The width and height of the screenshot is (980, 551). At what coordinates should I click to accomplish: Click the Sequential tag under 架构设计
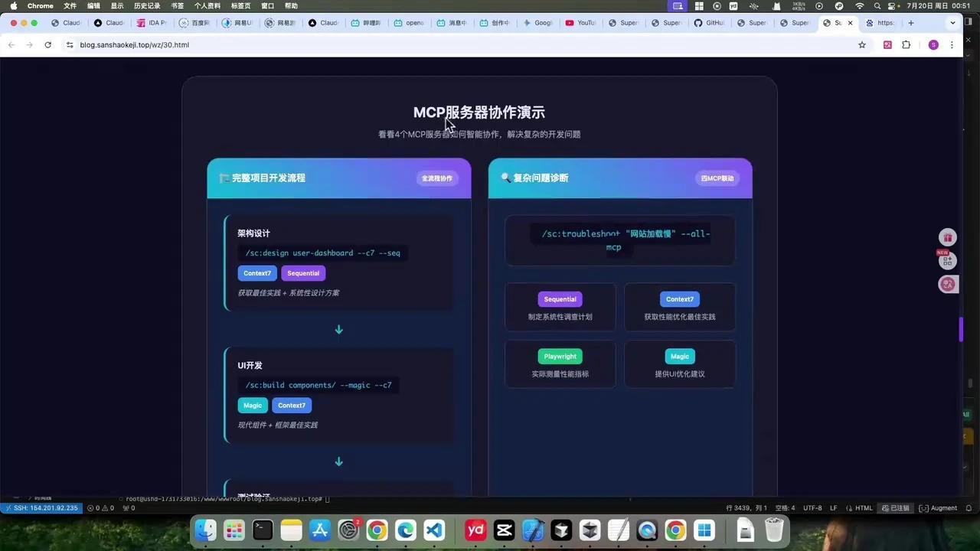[x=303, y=273]
